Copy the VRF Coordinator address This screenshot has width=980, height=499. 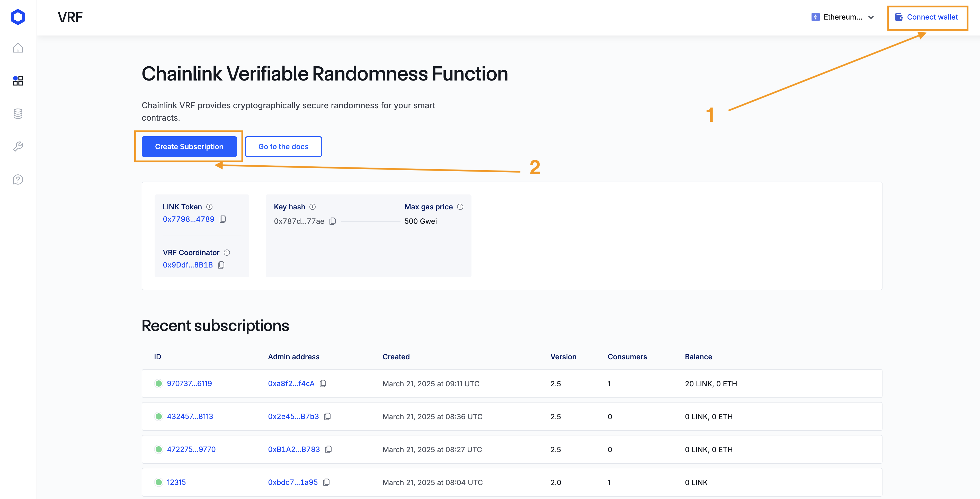[221, 265]
